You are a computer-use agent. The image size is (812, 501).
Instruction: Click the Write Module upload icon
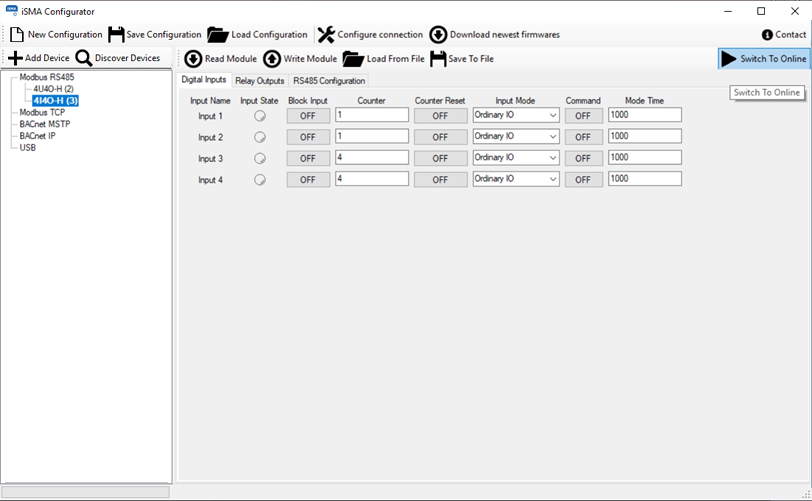point(272,59)
